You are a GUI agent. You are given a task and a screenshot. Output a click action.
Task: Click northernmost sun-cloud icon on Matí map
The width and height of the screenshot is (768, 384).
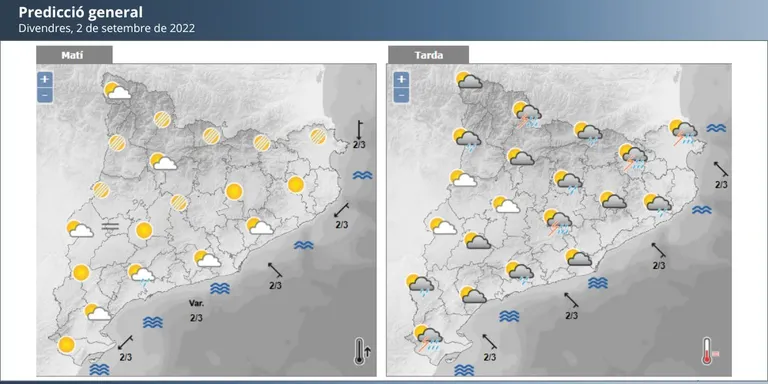click(117, 91)
